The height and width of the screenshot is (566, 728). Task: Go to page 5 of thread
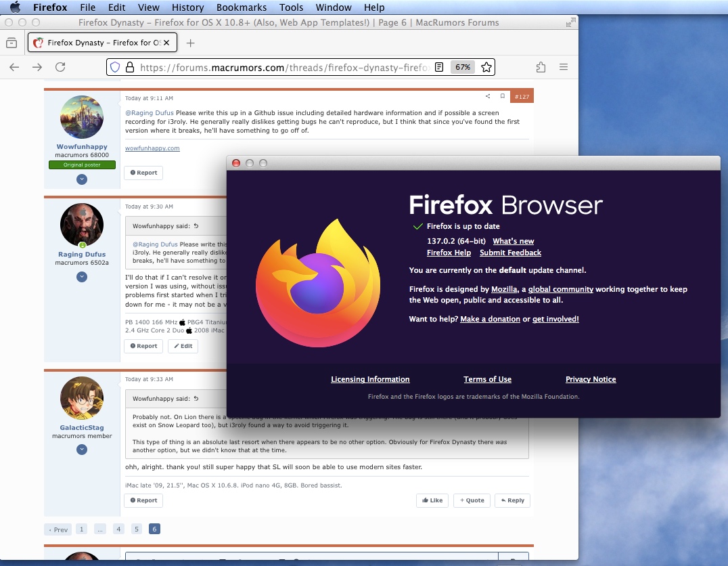click(x=137, y=529)
